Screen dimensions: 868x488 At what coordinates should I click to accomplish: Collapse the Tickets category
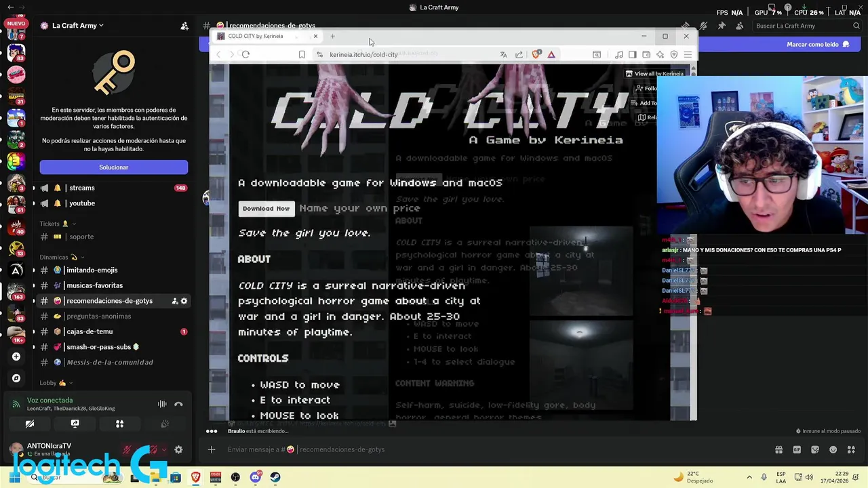tap(58, 224)
